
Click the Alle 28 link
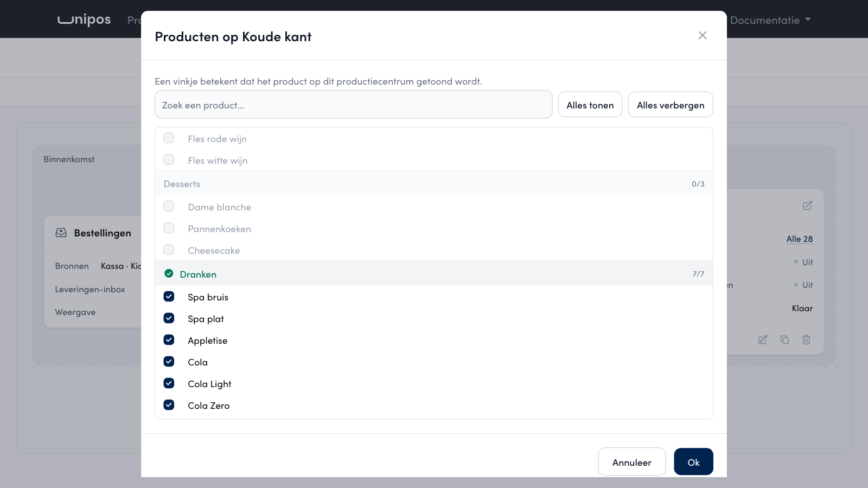[x=800, y=239]
